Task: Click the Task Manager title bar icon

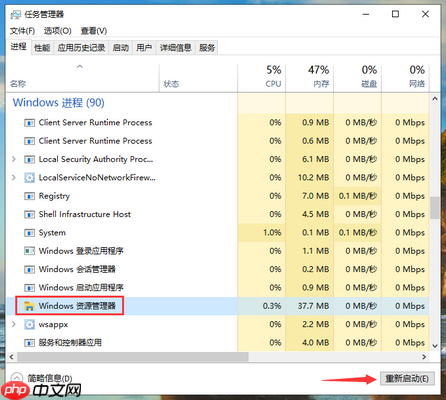Action: [x=15, y=15]
